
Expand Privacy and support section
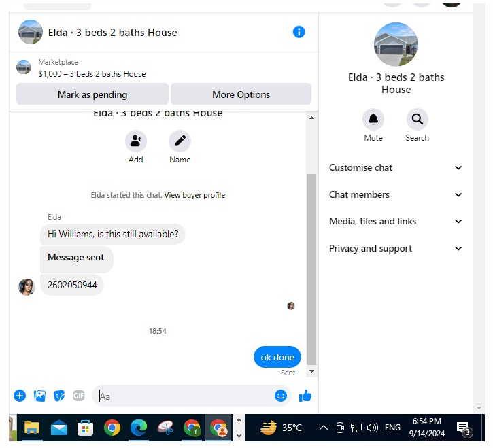(x=396, y=248)
